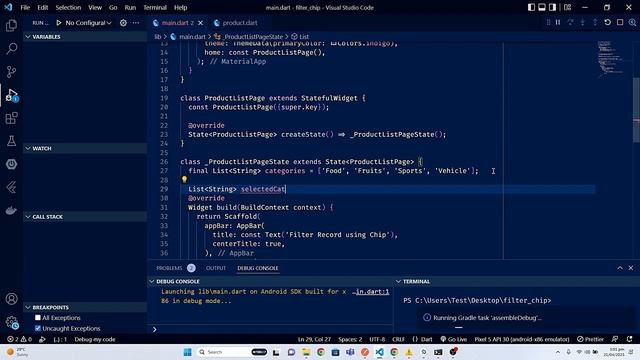Switch to the Problems panel tab

tap(176, 268)
